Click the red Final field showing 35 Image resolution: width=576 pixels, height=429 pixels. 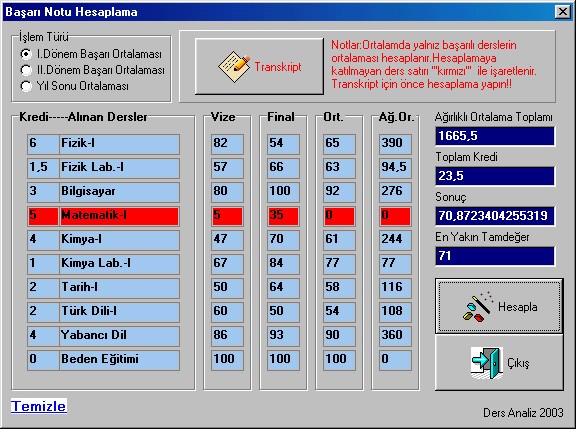(x=283, y=216)
